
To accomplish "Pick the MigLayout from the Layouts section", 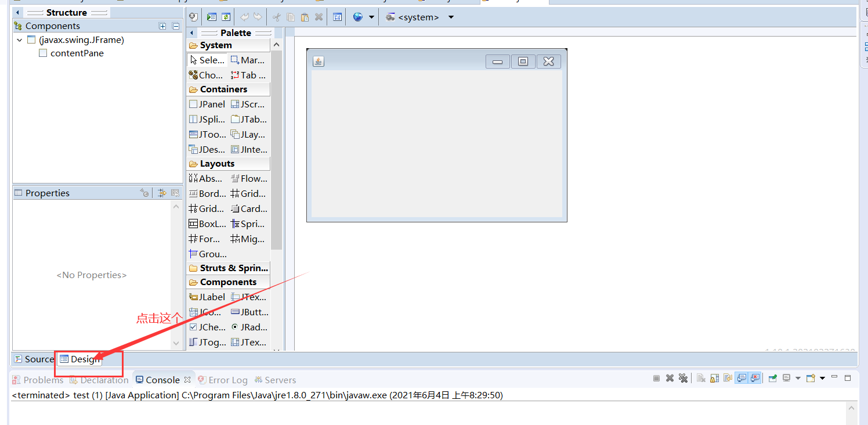I will [x=247, y=239].
